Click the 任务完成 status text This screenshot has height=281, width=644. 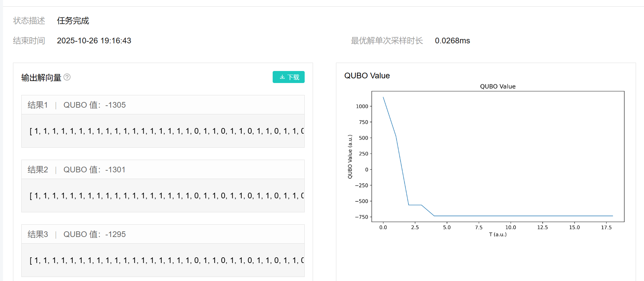coord(73,21)
